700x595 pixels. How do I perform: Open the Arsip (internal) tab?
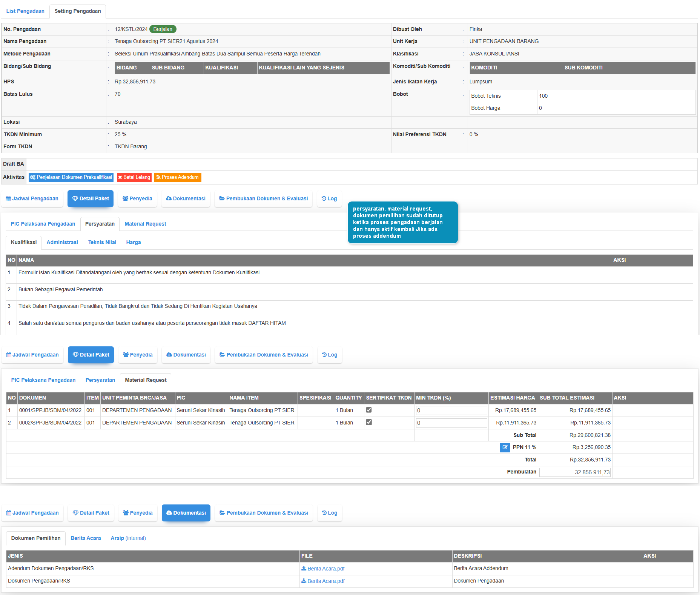point(128,538)
